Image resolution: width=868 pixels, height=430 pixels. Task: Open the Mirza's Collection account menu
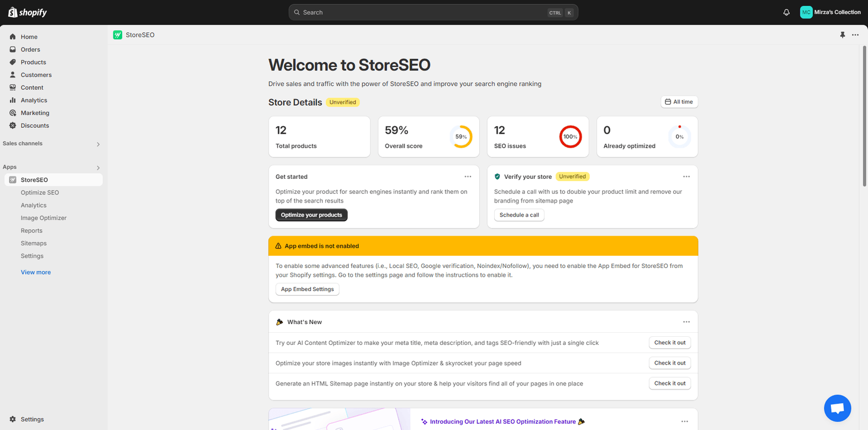click(x=830, y=12)
